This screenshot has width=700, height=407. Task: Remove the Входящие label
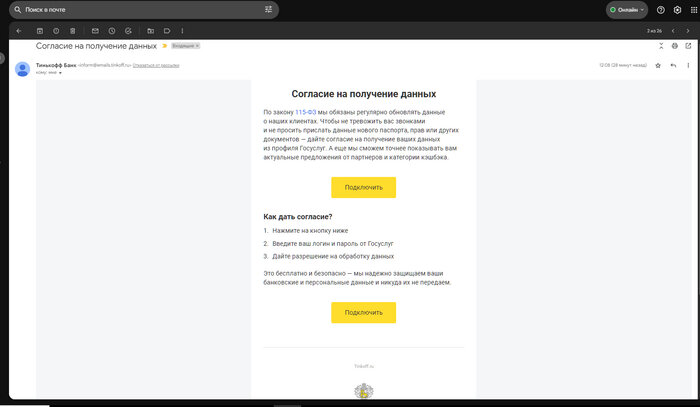click(197, 46)
